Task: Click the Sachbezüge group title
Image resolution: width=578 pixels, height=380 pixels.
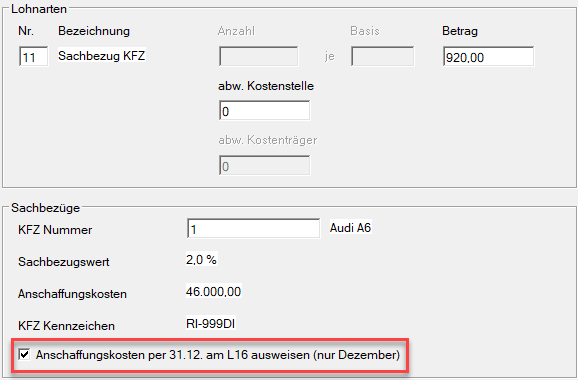Action: [45, 208]
